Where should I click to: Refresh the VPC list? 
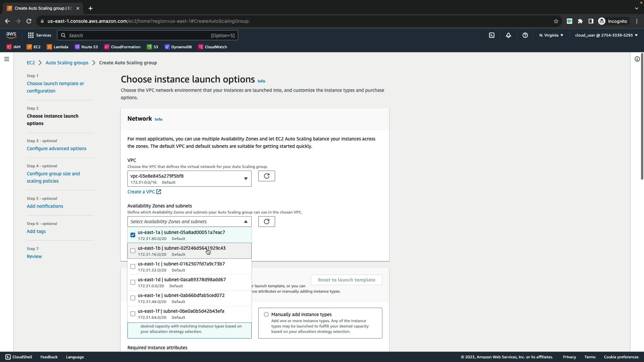266,176
